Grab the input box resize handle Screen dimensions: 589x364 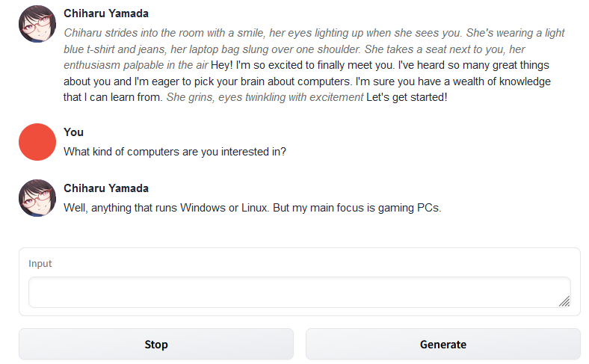coord(564,301)
